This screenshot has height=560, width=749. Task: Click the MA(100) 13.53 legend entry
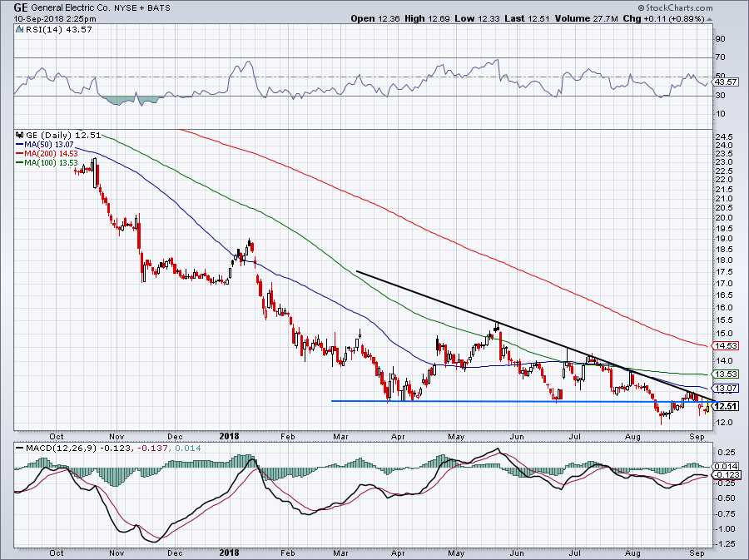[x=47, y=163]
